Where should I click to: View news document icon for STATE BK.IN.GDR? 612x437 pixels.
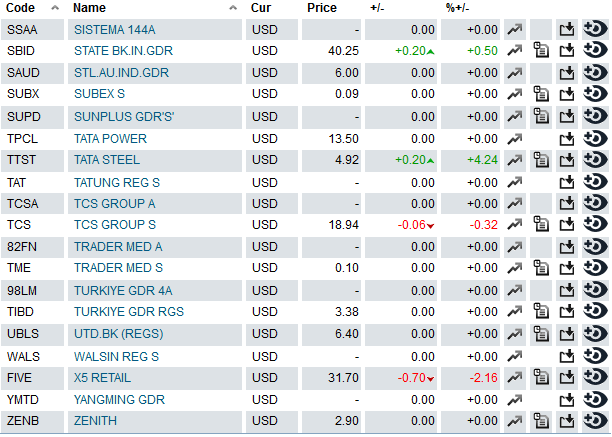[541, 51]
